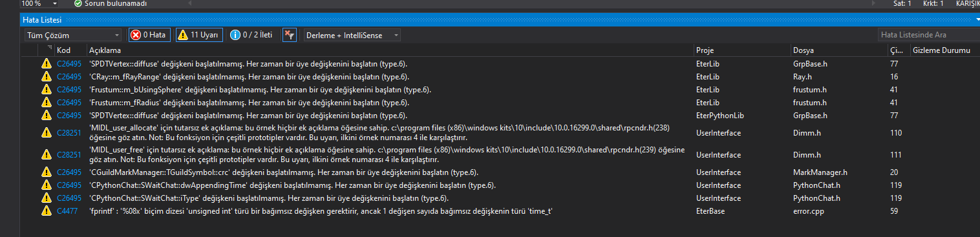
Task: Click warning icon of 'CRay::m_fRayRange' row
Action: pyautogui.click(x=46, y=77)
